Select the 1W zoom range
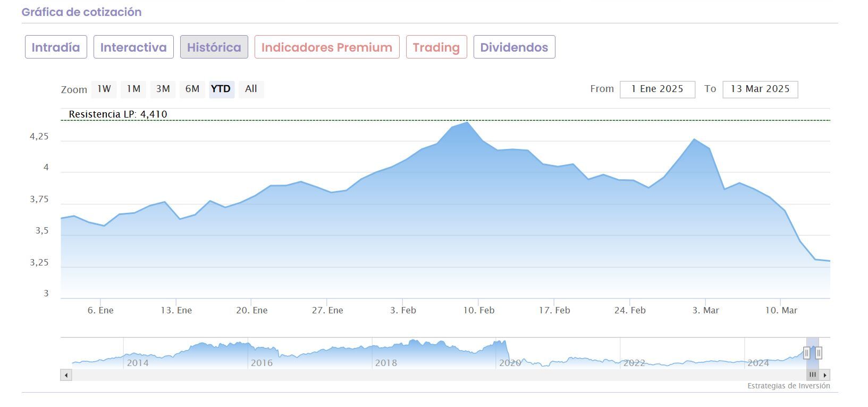This screenshot has width=868, height=407. point(104,89)
